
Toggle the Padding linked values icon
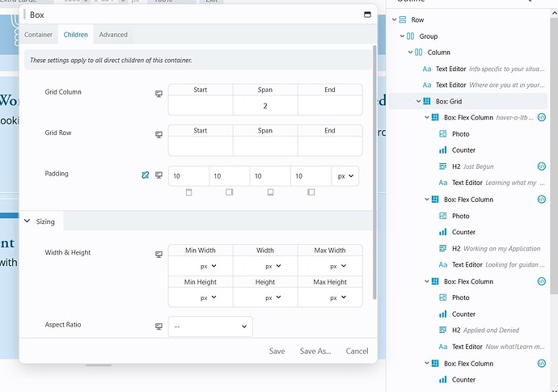click(146, 175)
